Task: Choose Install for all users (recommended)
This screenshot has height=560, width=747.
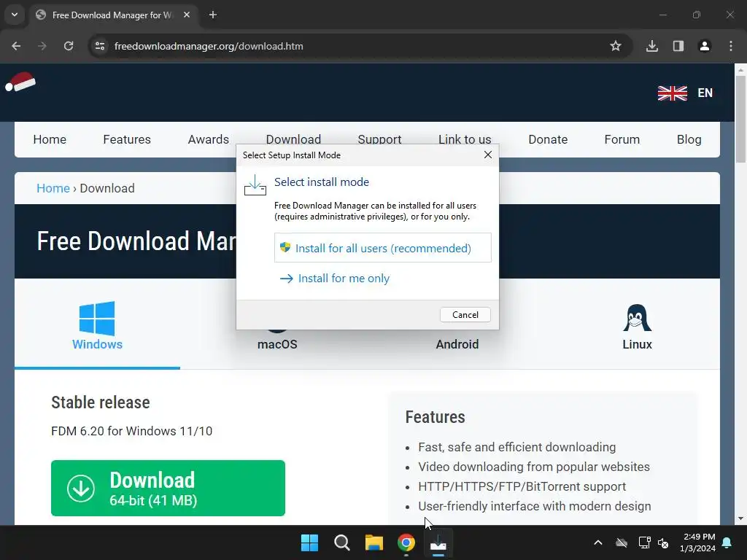Action: (382, 248)
